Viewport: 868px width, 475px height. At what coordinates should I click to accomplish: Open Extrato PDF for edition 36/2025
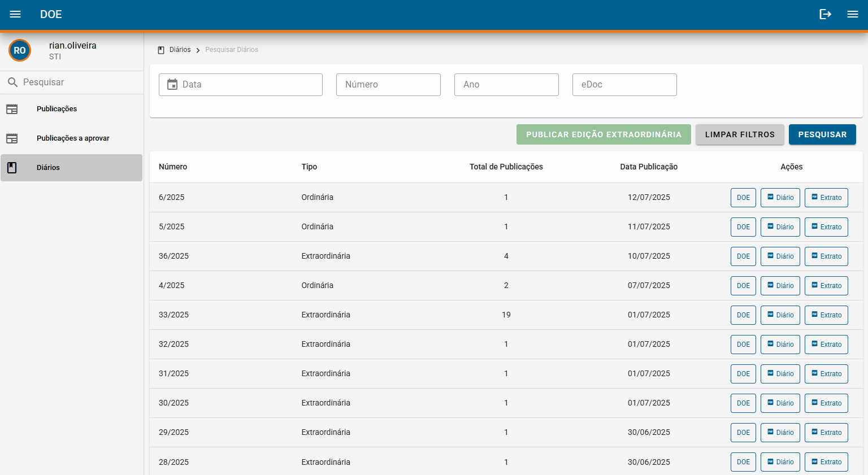tap(826, 256)
